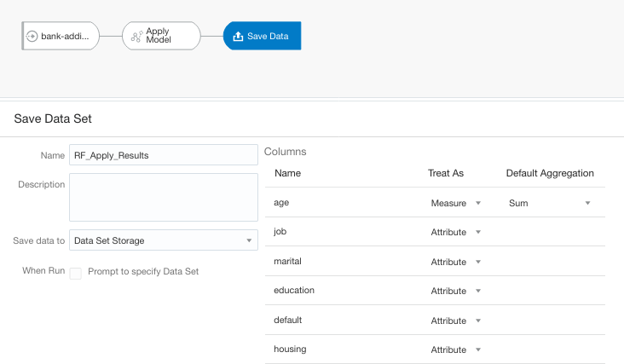Open job Treat As Attribute dropdown

(456, 232)
